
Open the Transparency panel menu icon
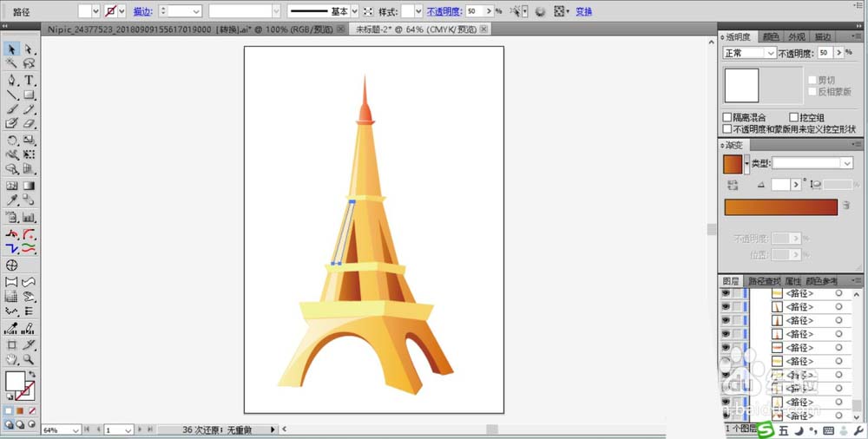pyautogui.click(x=857, y=37)
